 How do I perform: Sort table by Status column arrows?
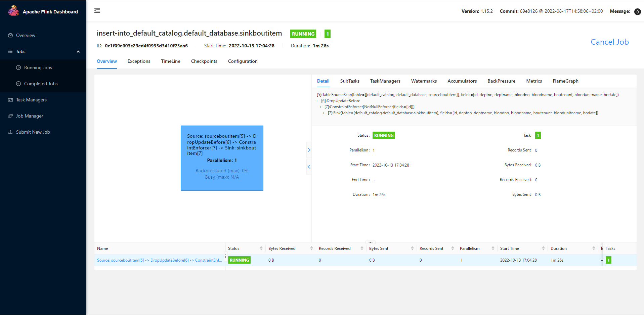(x=261, y=249)
